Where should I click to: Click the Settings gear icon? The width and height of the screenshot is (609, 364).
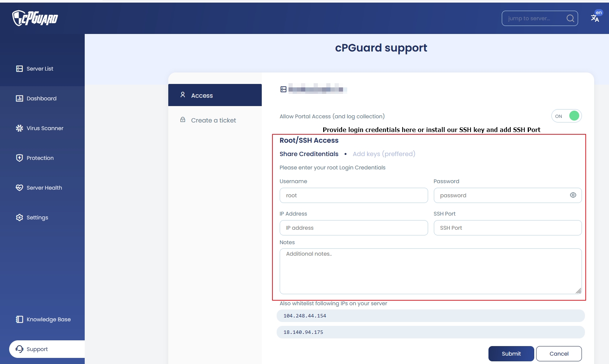pos(19,217)
